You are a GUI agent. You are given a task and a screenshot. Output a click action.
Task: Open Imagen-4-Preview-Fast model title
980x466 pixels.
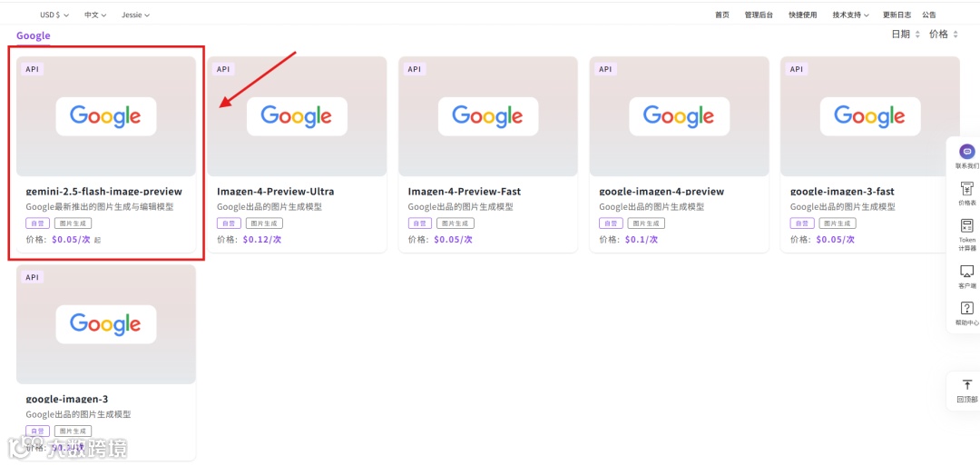coord(465,192)
